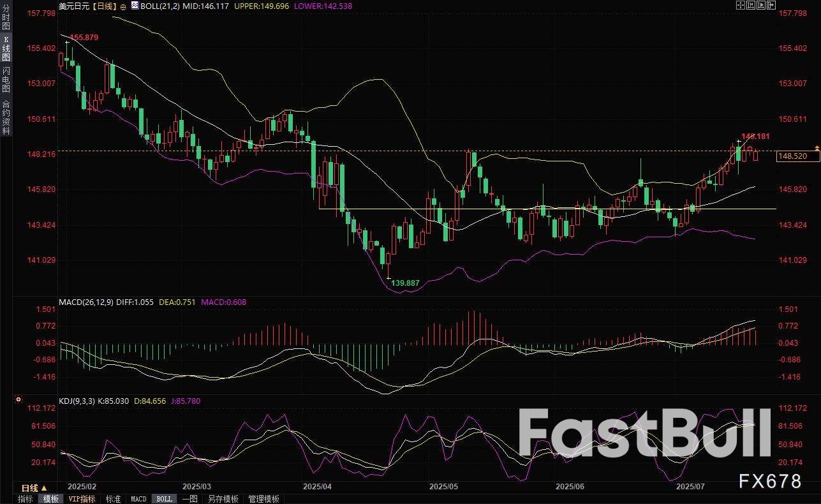
Task: Open the 一图 layout option
Action: (x=189, y=499)
